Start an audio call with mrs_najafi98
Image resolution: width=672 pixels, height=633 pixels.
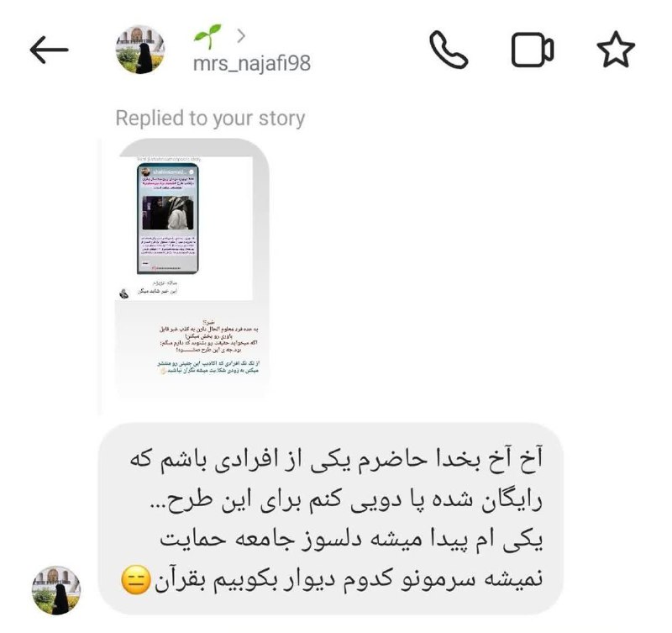(449, 50)
